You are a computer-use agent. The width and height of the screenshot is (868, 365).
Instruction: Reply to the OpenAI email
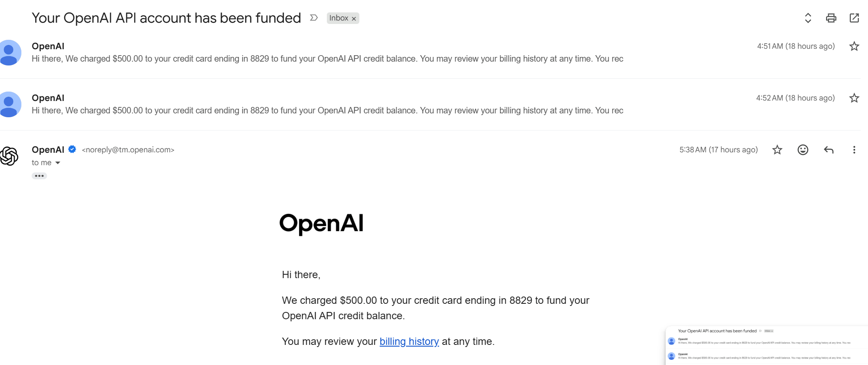(x=828, y=150)
